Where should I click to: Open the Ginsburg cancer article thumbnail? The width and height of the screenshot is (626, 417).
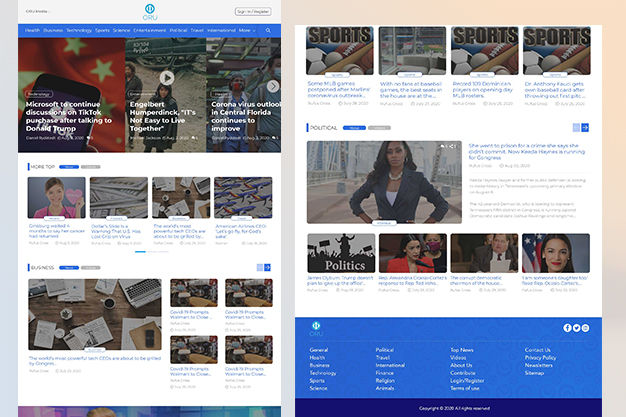pos(56,198)
